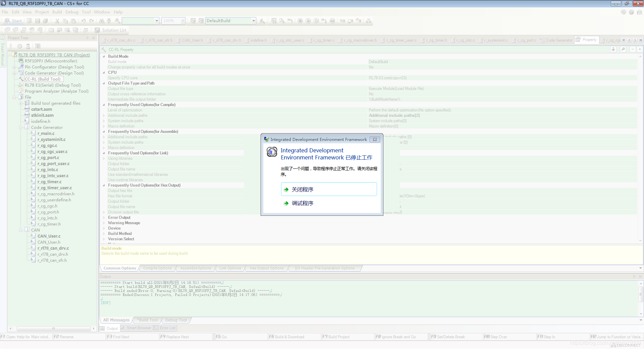Open the Debug menu

tap(72, 12)
